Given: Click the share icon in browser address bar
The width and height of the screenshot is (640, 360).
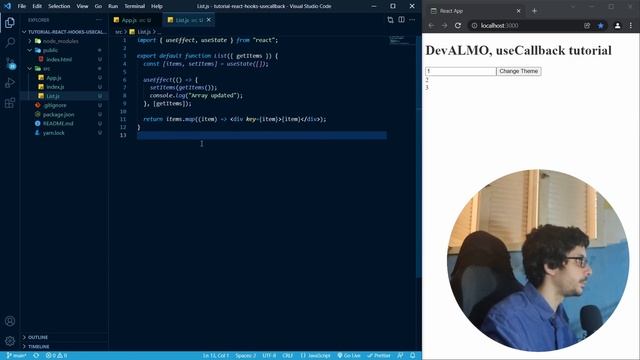Looking at the screenshot, I should click(587, 25).
